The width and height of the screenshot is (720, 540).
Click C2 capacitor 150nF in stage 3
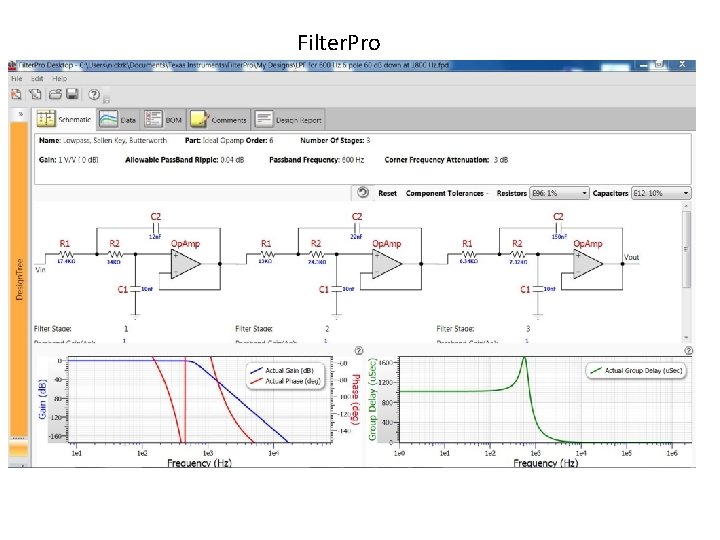point(558,226)
